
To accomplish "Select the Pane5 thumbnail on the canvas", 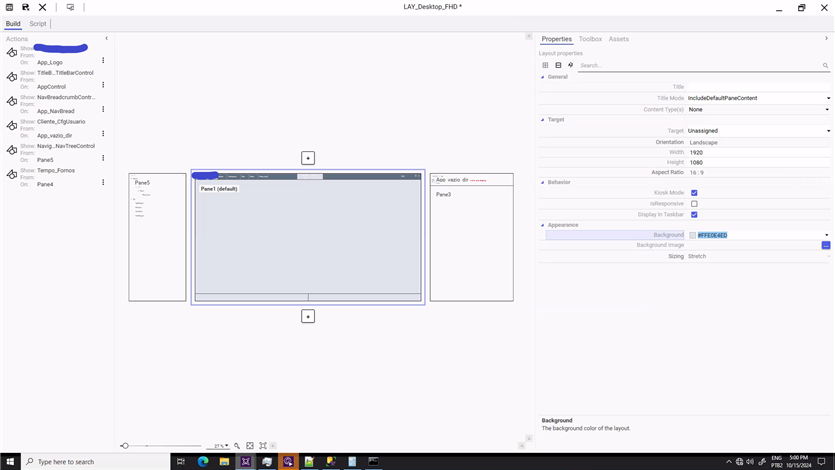I will [157, 237].
